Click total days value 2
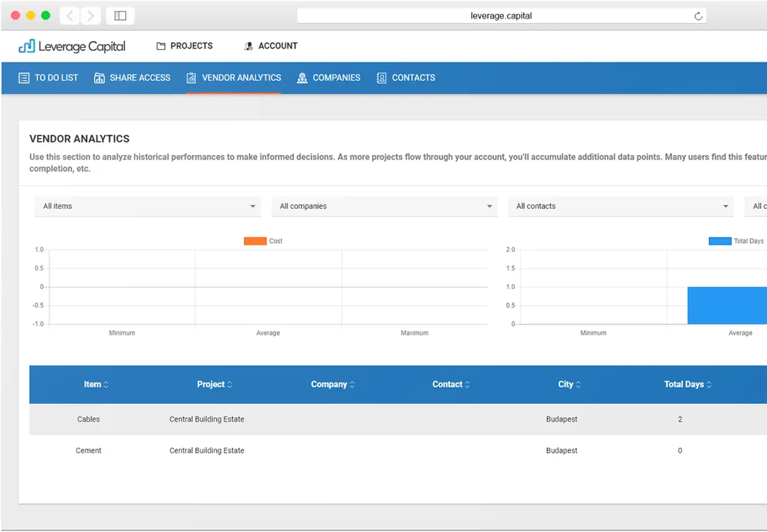This screenshot has width=767, height=532. (680, 419)
